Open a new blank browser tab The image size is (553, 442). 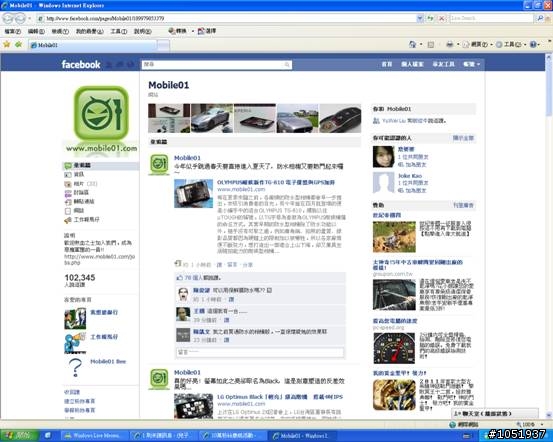click(x=163, y=45)
